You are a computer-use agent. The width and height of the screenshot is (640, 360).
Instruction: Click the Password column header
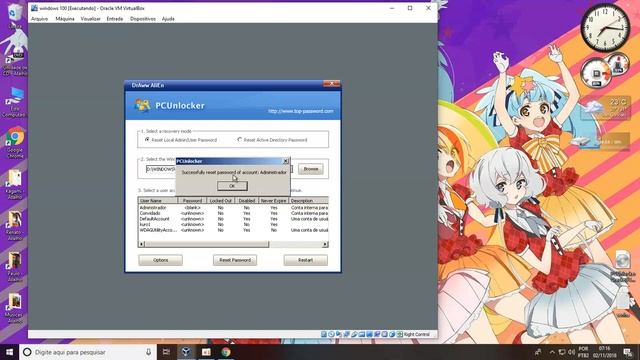coord(192,200)
